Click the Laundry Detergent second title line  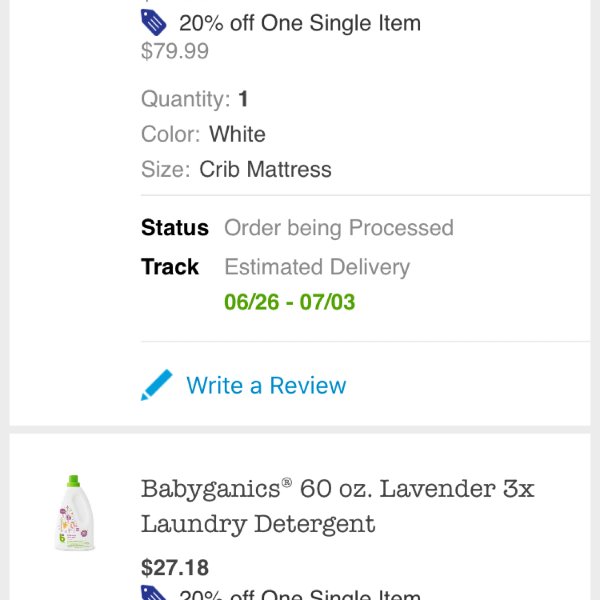tap(258, 524)
